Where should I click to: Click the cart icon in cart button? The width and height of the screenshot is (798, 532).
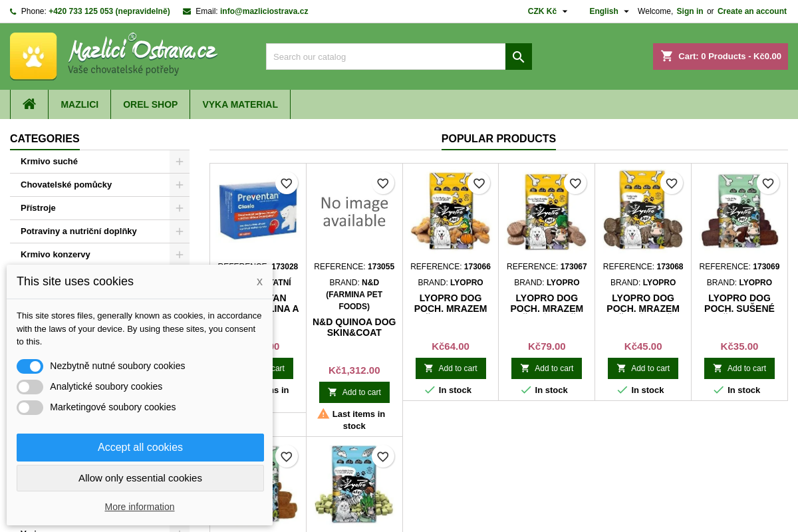pos(667,57)
